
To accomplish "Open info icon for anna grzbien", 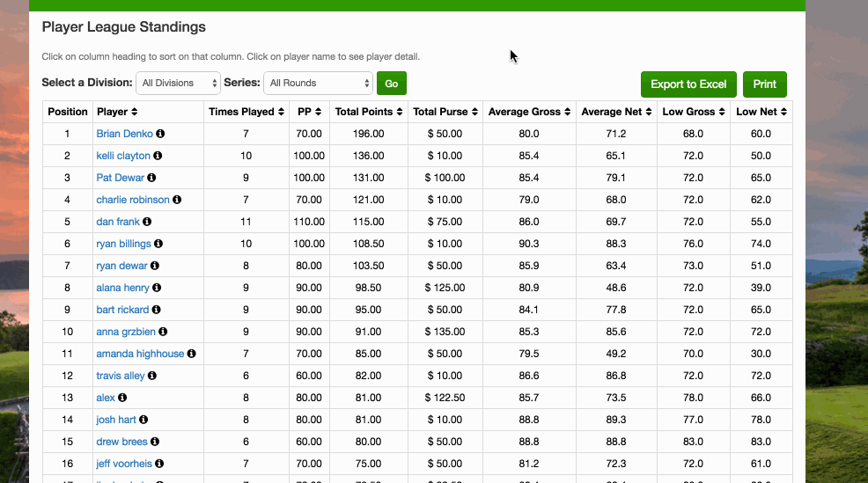I will tap(163, 332).
